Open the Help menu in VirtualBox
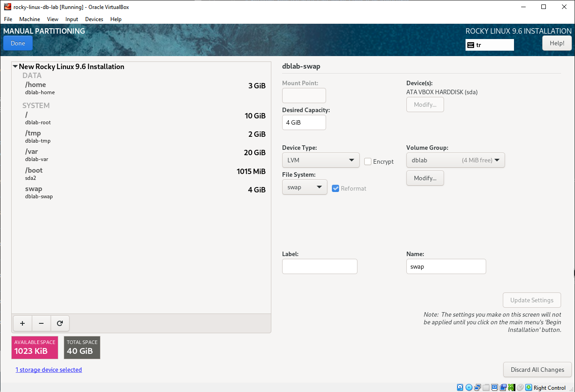 (116, 19)
